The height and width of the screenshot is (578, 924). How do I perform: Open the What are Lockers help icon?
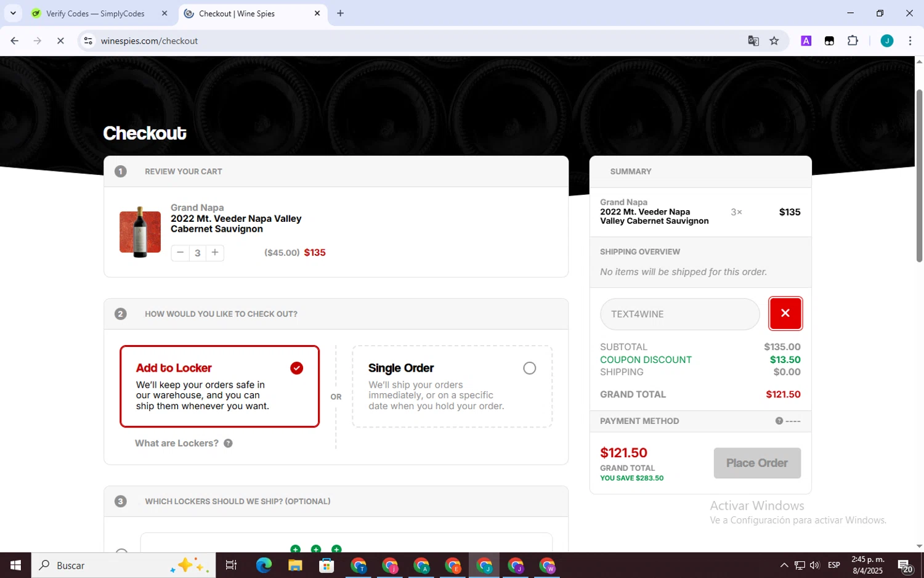click(x=228, y=444)
